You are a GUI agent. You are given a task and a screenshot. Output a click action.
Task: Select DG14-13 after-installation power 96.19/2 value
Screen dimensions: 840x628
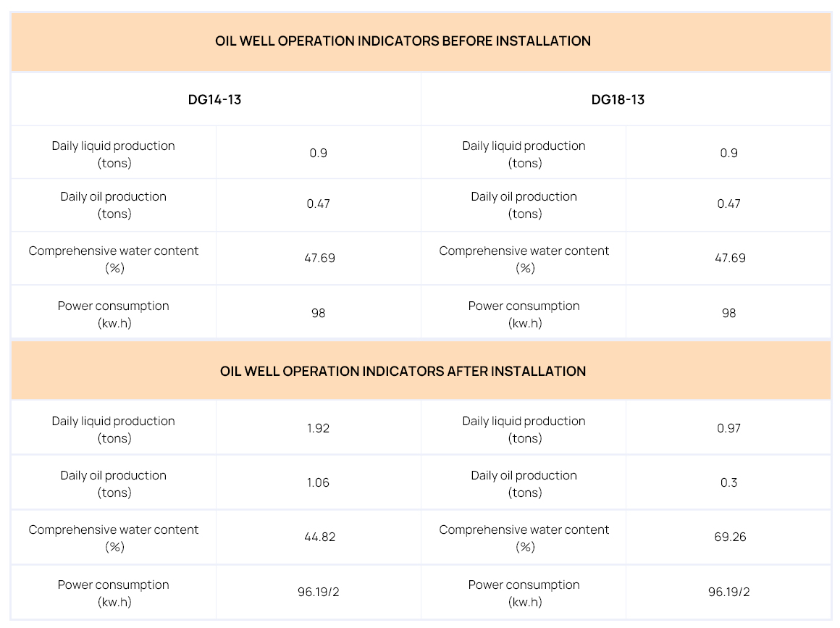(319, 592)
